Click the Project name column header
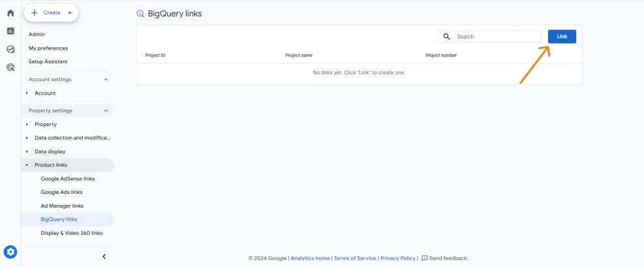This screenshot has width=644, height=267. click(299, 55)
